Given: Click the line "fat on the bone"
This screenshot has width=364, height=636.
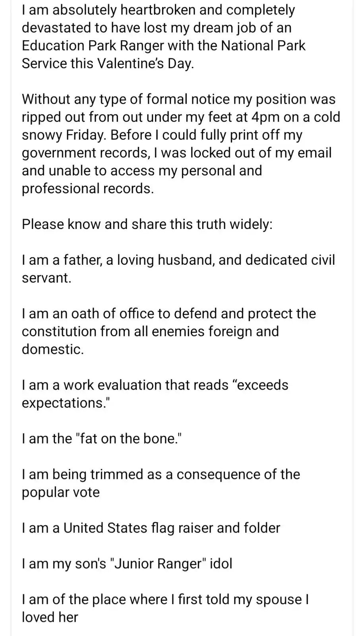Looking at the screenshot, I should [102, 439].
